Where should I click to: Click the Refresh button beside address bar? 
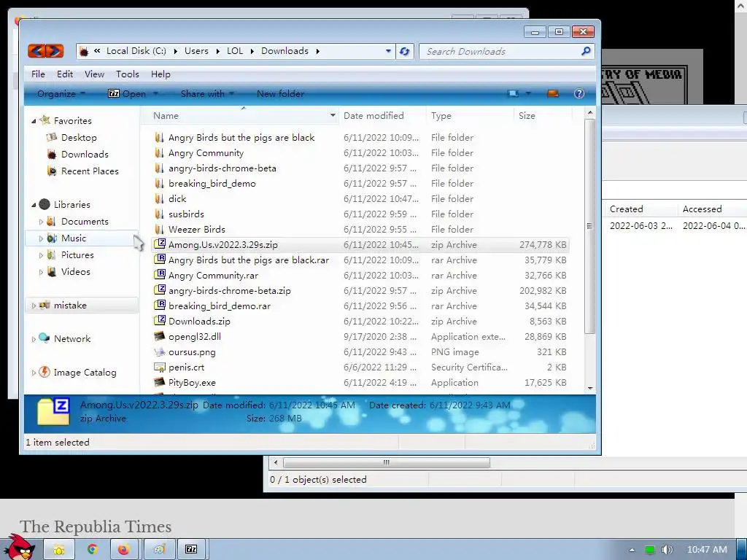point(404,51)
